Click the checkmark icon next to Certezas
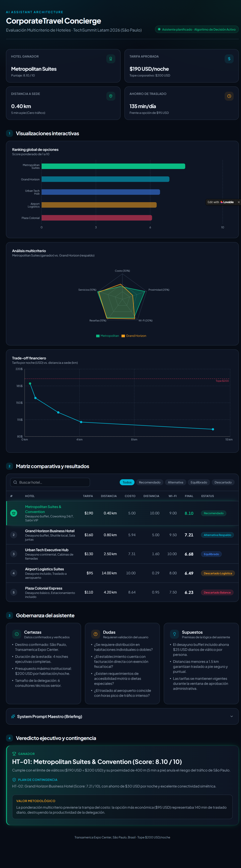Screen dimensions: 241x868 click(17, 634)
